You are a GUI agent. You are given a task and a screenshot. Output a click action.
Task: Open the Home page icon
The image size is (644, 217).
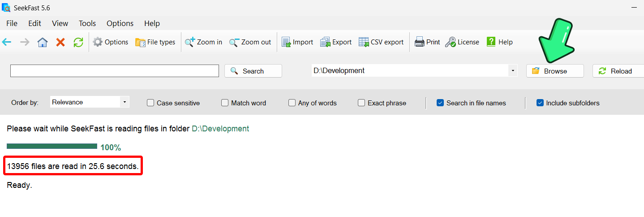43,42
